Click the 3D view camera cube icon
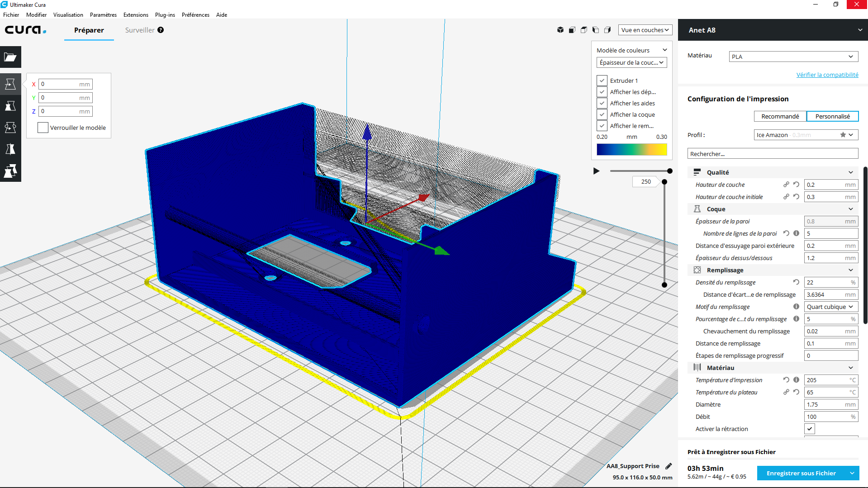 [x=560, y=30]
